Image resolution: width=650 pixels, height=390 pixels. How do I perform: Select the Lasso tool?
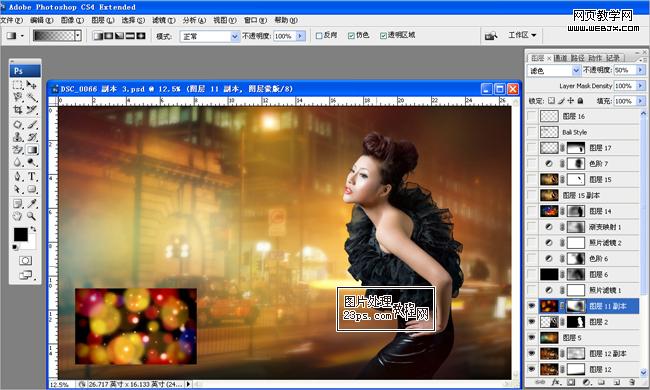pos(17,97)
